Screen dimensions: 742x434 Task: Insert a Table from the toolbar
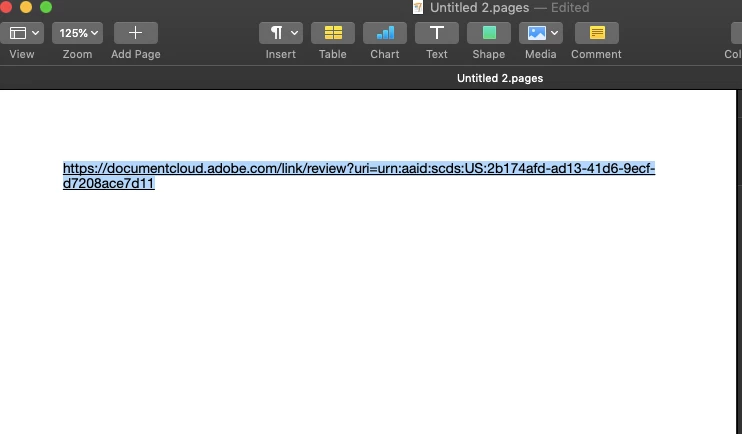click(x=333, y=33)
